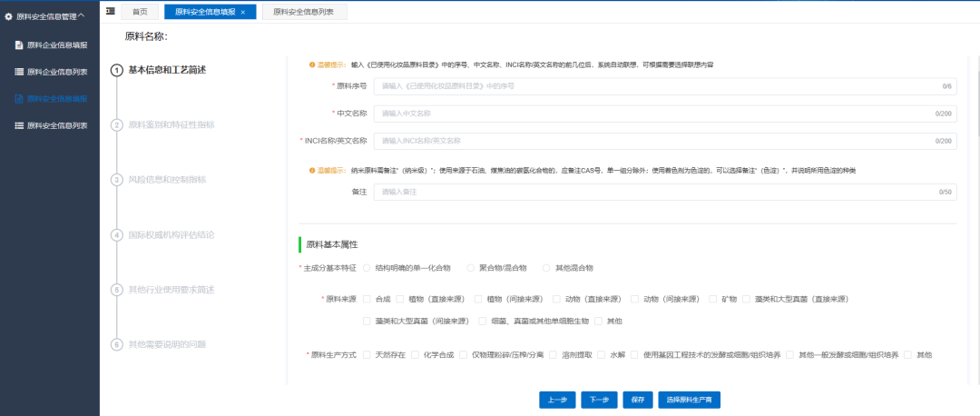Enable the 矿物 checkbox
Screen dimensions: 980x416
point(713,299)
